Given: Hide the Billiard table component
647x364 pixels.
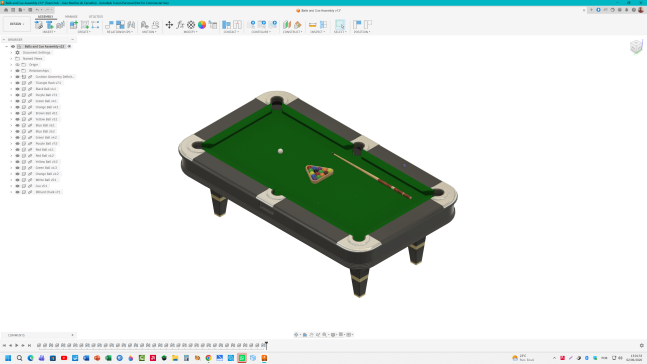Looking at the screenshot, I should (17, 192).
